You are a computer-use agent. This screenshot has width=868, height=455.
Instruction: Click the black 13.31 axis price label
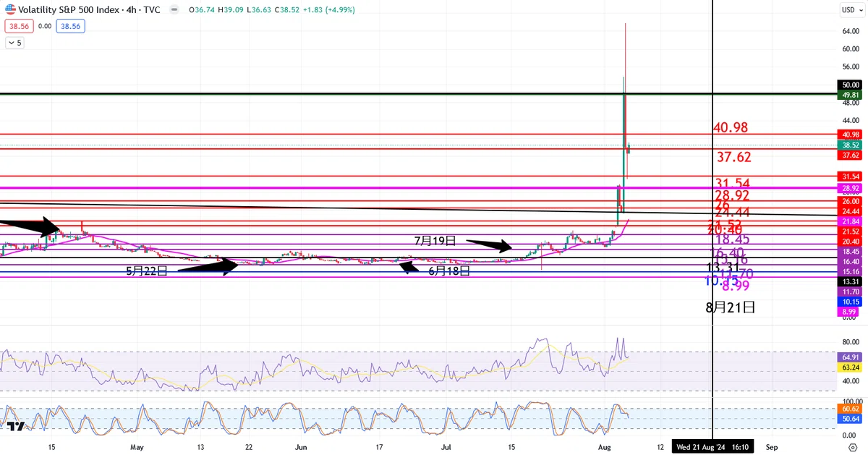click(850, 281)
